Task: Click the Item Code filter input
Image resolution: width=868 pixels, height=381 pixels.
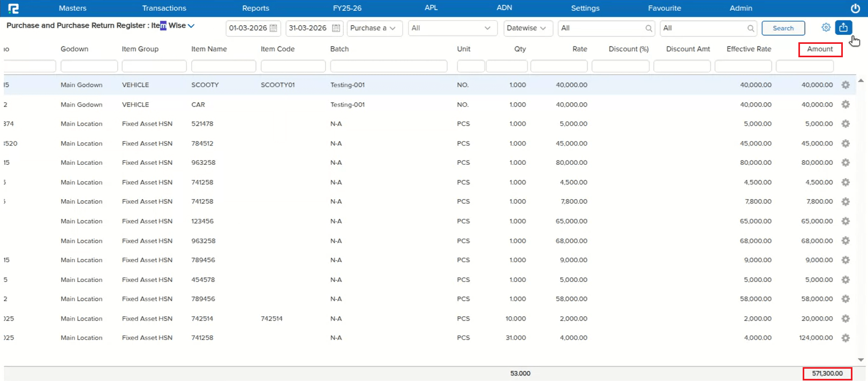Action: [x=293, y=66]
